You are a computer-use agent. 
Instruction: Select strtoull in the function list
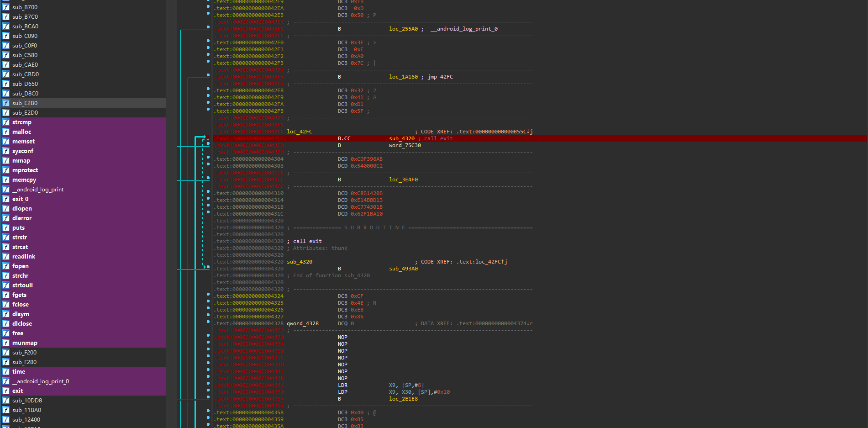[x=22, y=285]
